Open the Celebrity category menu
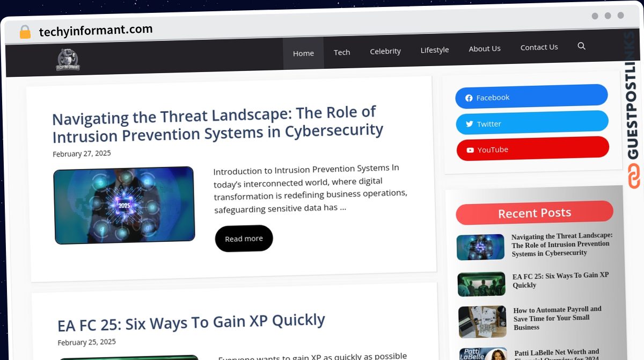Screen dimensions: 644x360 tap(385, 51)
